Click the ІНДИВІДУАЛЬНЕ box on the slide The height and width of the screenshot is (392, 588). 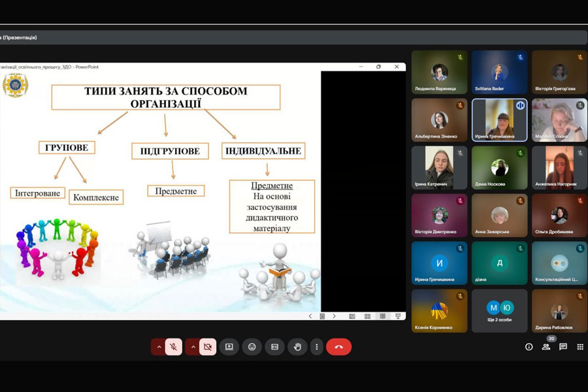pos(263,151)
